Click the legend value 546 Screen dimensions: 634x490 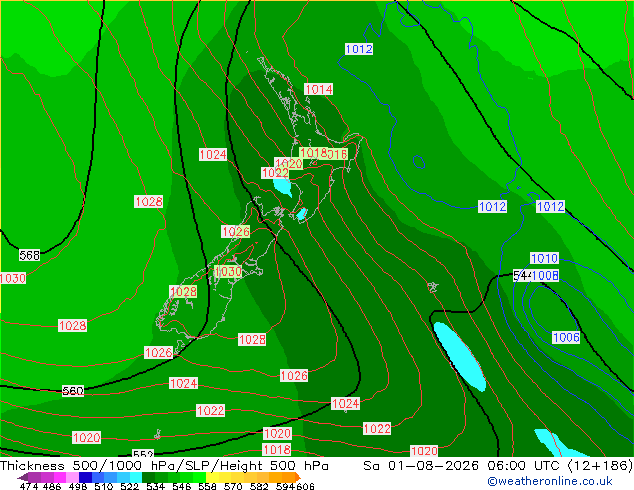click(x=182, y=486)
